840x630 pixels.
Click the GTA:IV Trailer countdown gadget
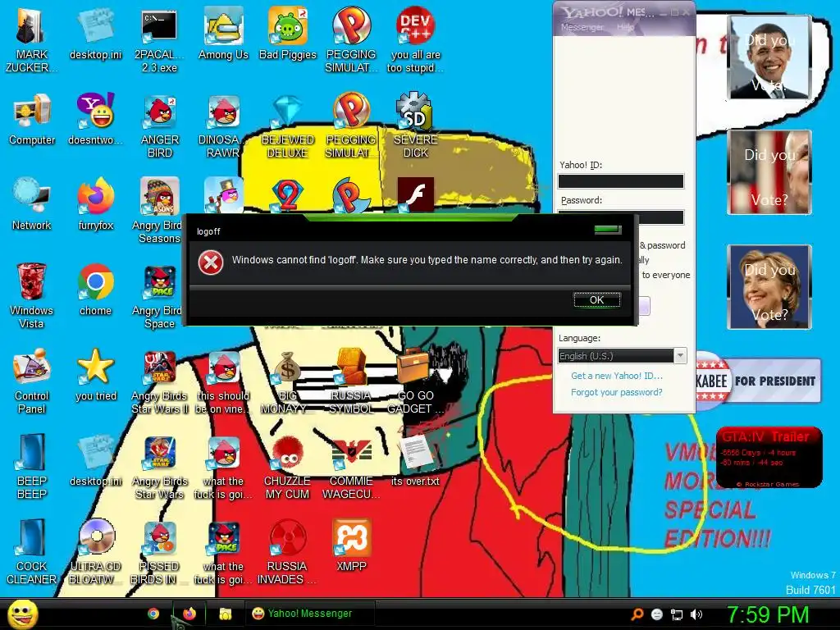tap(769, 458)
